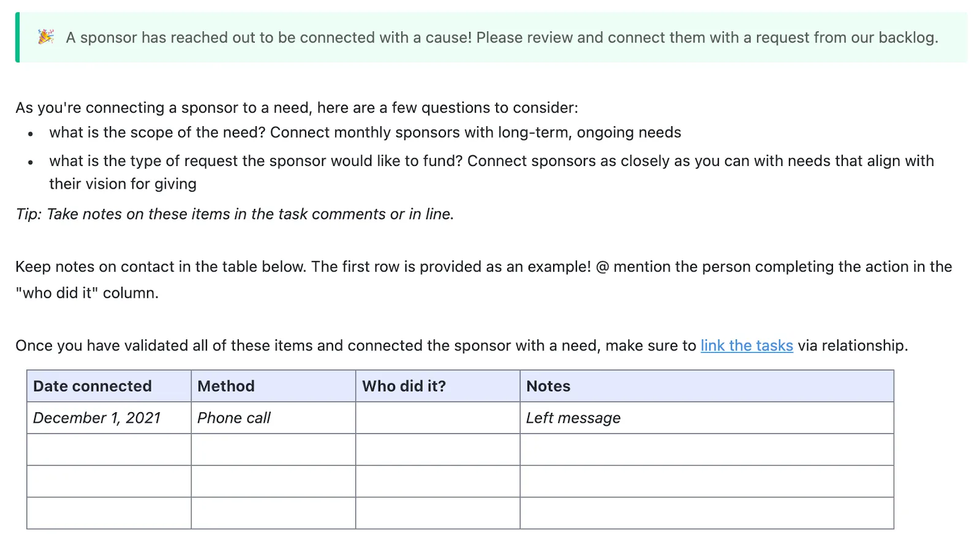
Task: Open the 'link the tasks' hyperlink
Action: click(747, 345)
